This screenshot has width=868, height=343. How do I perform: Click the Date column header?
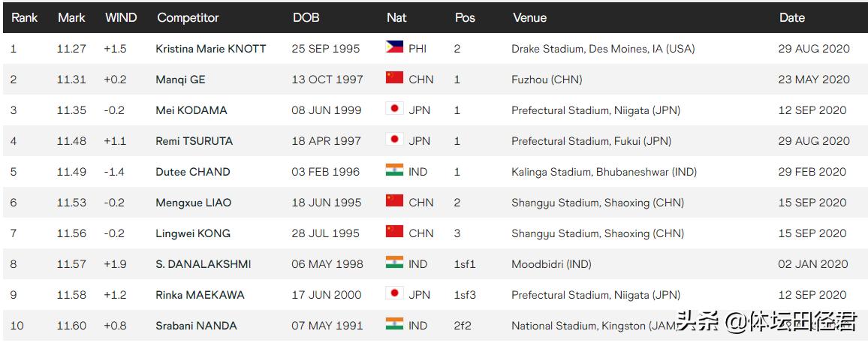coord(791,17)
